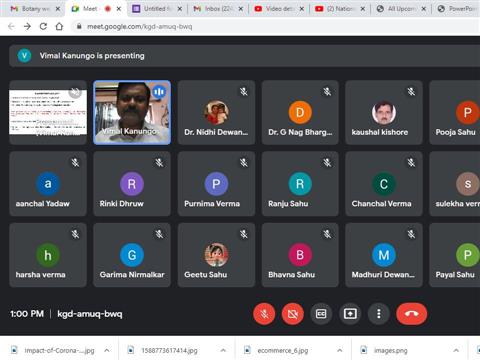Open the 1588773617414.jpg downloaded file

pyautogui.click(x=169, y=350)
